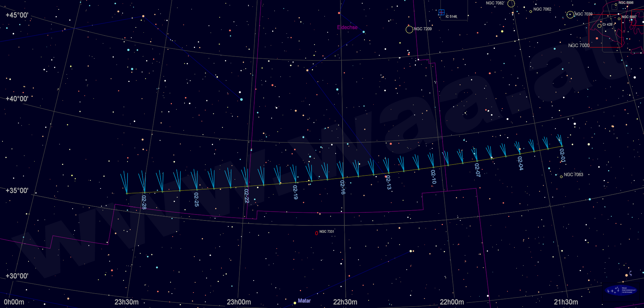
Task: Click the star name label Matar
Action: pyautogui.click(x=304, y=301)
